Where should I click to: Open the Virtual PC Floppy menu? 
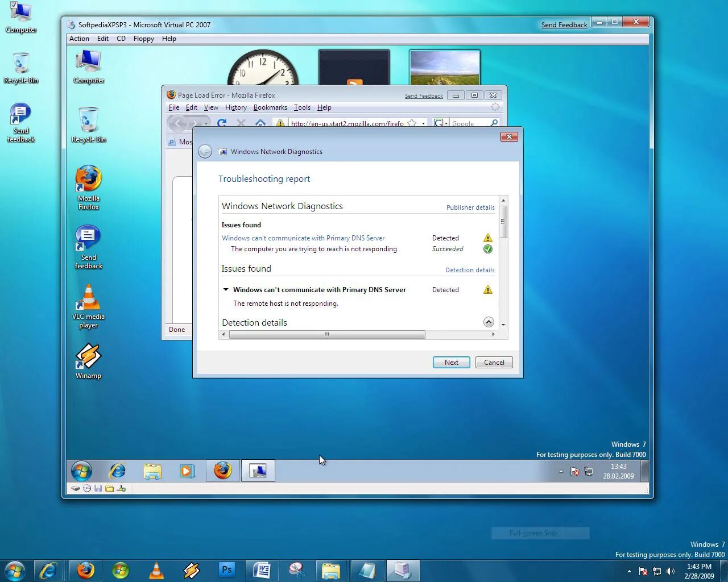click(x=144, y=39)
